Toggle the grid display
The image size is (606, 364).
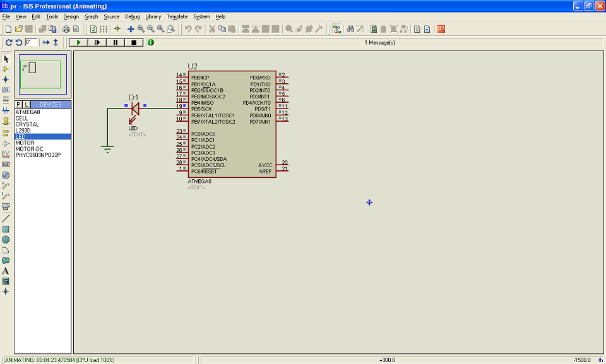click(x=103, y=29)
